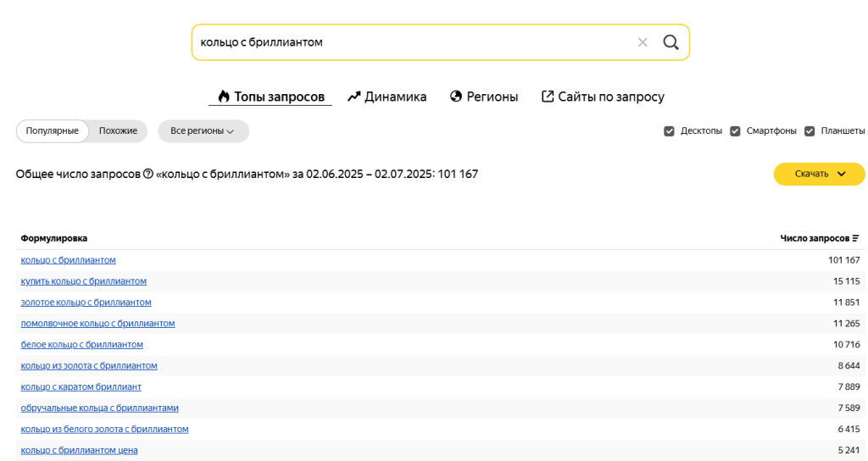Viewport: 868px width, 461px height.
Task: Select the Популярные toggle option
Action: [x=53, y=131]
